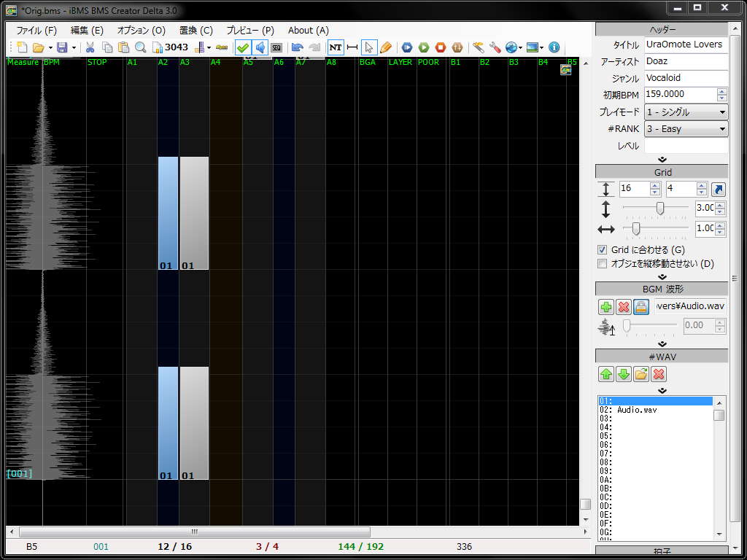Screen dimensions: 747x560
Task: Cut selection with the scissors icon
Action: 90,46
